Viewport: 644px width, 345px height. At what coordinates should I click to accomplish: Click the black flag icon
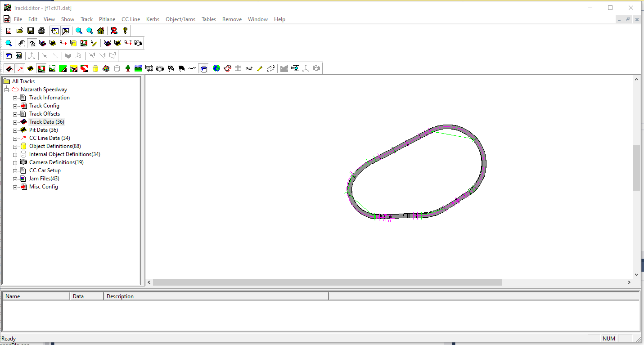[181, 68]
